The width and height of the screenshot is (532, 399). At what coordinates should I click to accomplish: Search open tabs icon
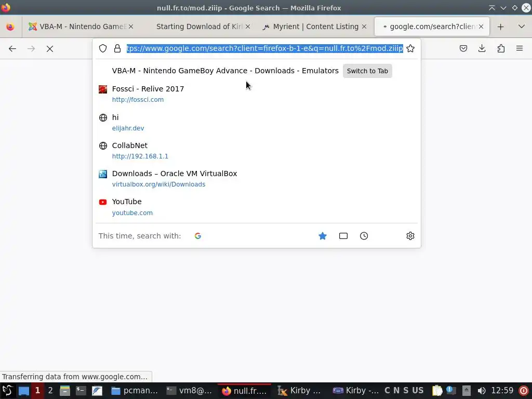(343, 236)
